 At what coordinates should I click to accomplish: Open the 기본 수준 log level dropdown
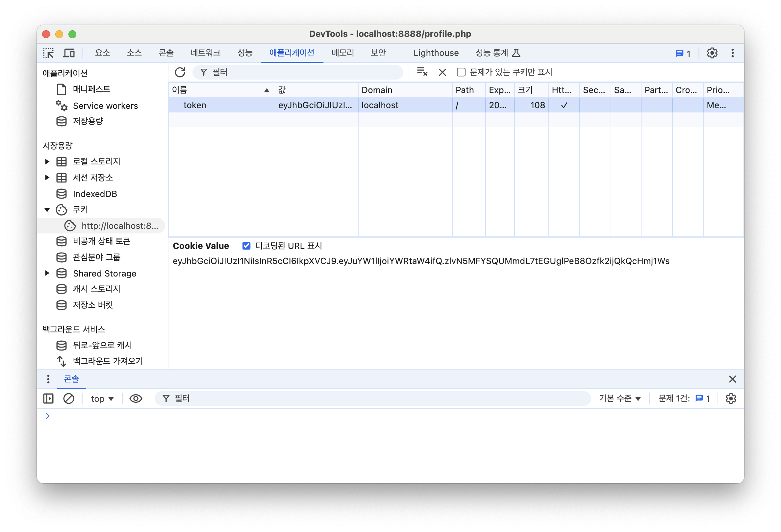click(619, 398)
